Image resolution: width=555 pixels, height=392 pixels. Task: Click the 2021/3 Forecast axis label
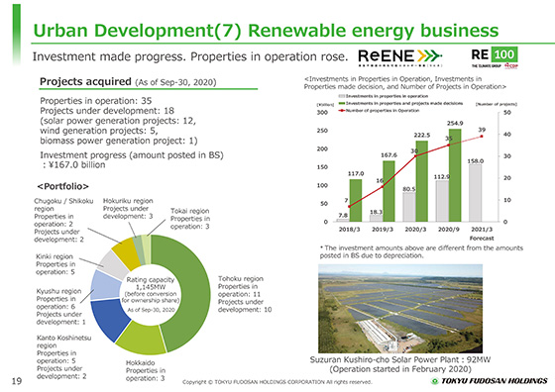482,234
